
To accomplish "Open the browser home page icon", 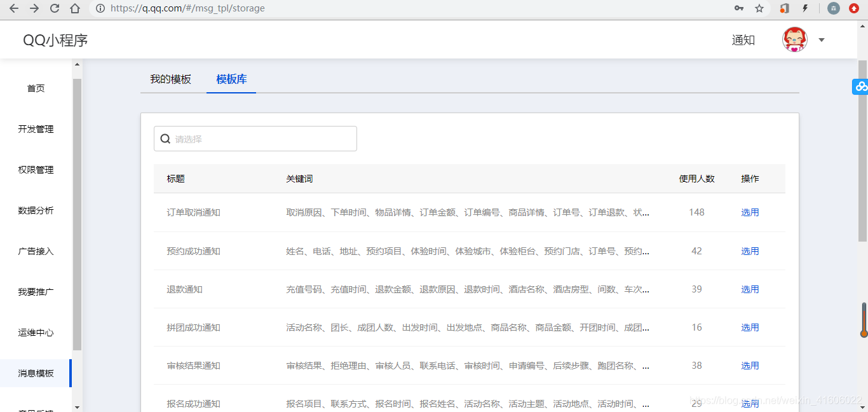I will click(75, 8).
